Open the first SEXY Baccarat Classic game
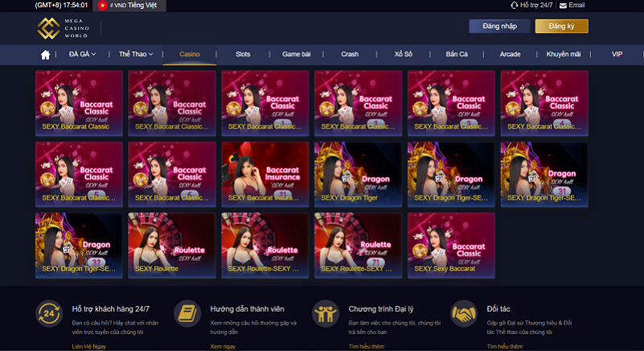644x351 pixels. click(x=79, y=103)
